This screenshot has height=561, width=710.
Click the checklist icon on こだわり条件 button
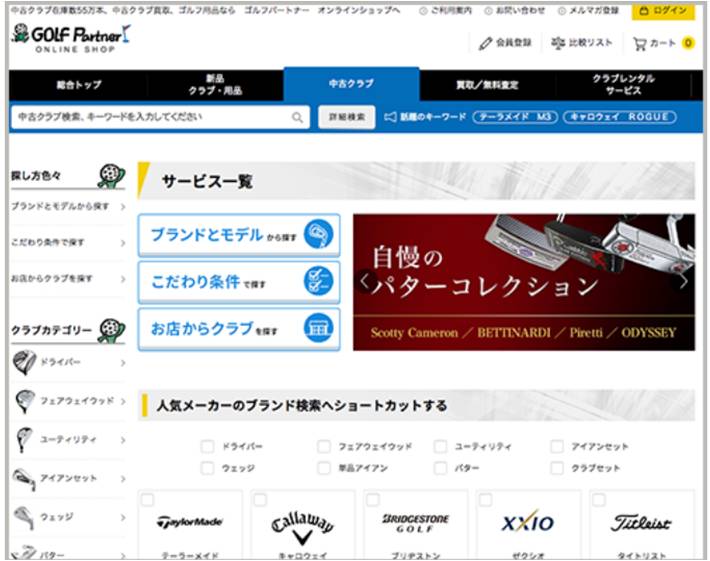(x=318, y=281)
